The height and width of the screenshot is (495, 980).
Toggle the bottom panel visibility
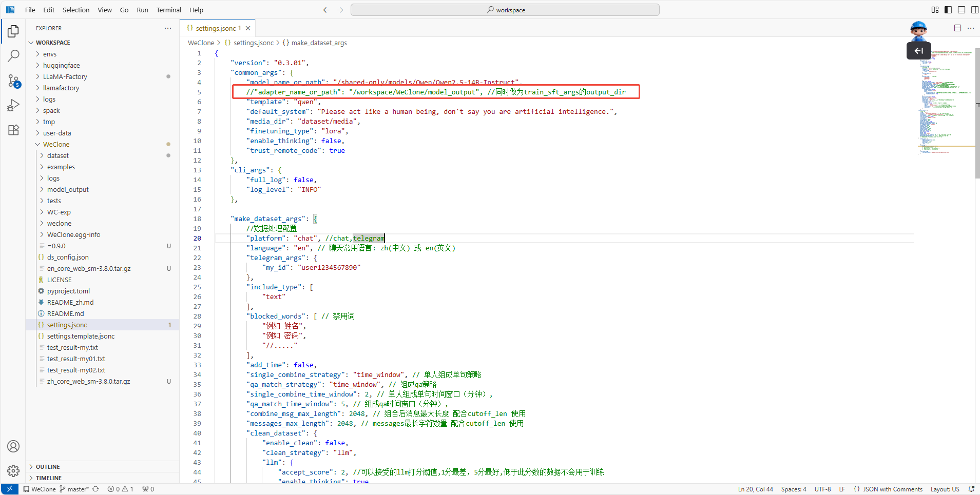(962, 10)
